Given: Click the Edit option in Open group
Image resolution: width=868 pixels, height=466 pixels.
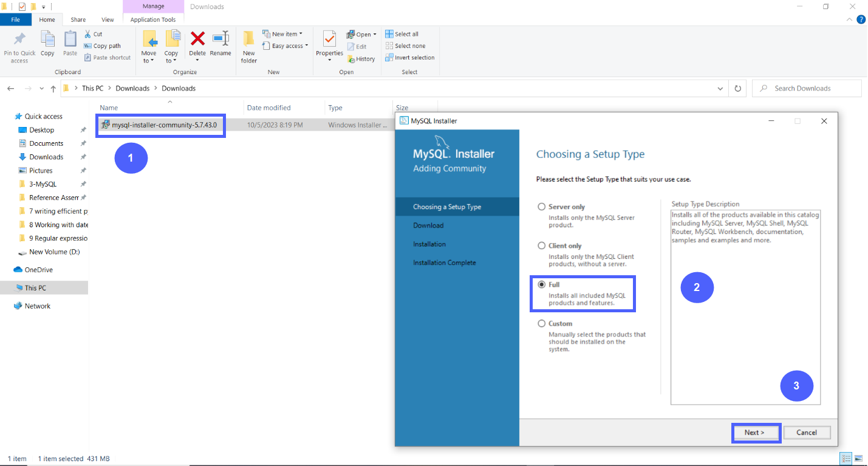Looking at the screenshot, I should 357,46.
